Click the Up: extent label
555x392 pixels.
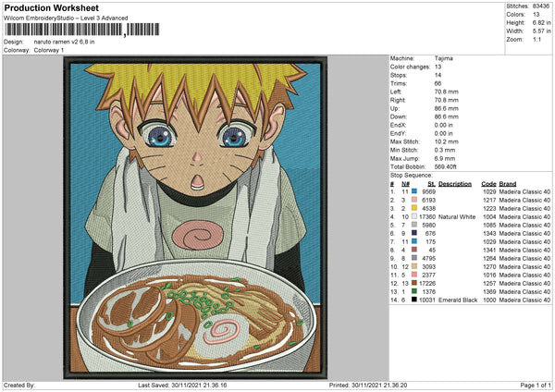tap(394, 108)
